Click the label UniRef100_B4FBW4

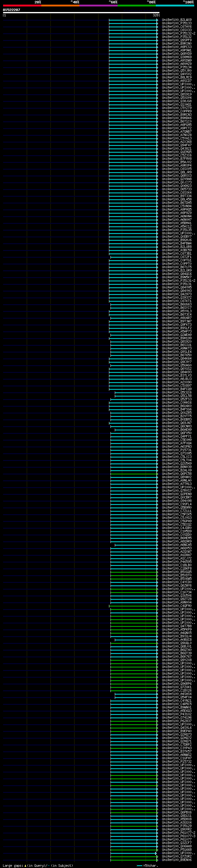(176, 243)
